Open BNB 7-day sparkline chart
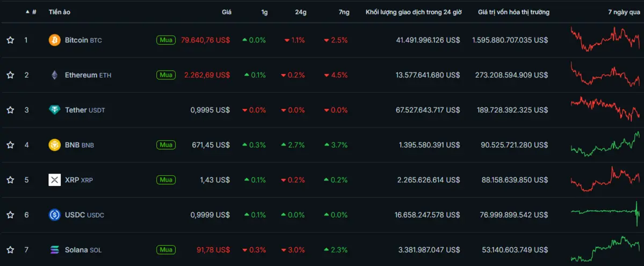Image resolution: width=644 pixels, height=266 pixels. pyautogui.click(x=605, y=144)
